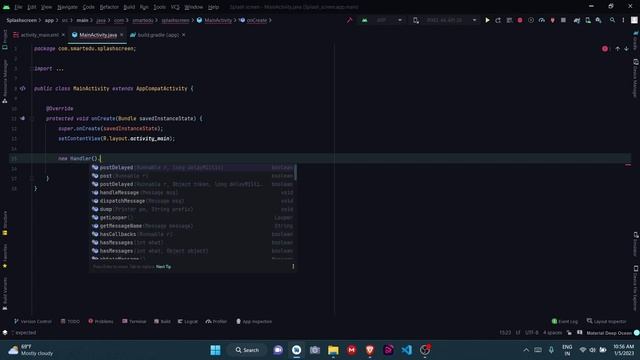Open the Profile app gauge icon
This screenshot has width=640, height=360.
pos(542,20)
